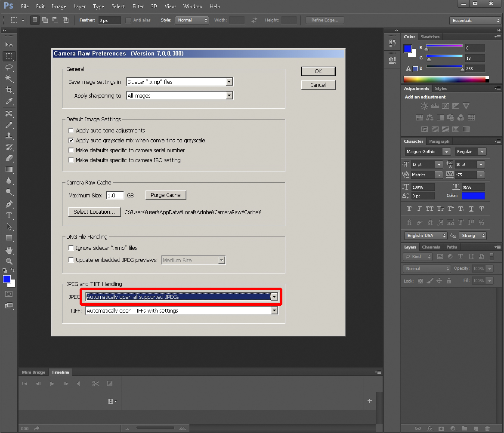Screen dimensions: 504x433
Task: Open the Essentials workspace dropdown
Action: [475, 21]
